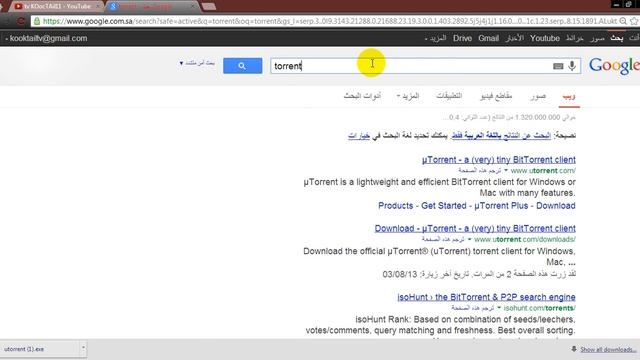640x360 pixels.
Task: Open أدوات البحث search tools
Action: pyautogui.click(x=362, y=96)
